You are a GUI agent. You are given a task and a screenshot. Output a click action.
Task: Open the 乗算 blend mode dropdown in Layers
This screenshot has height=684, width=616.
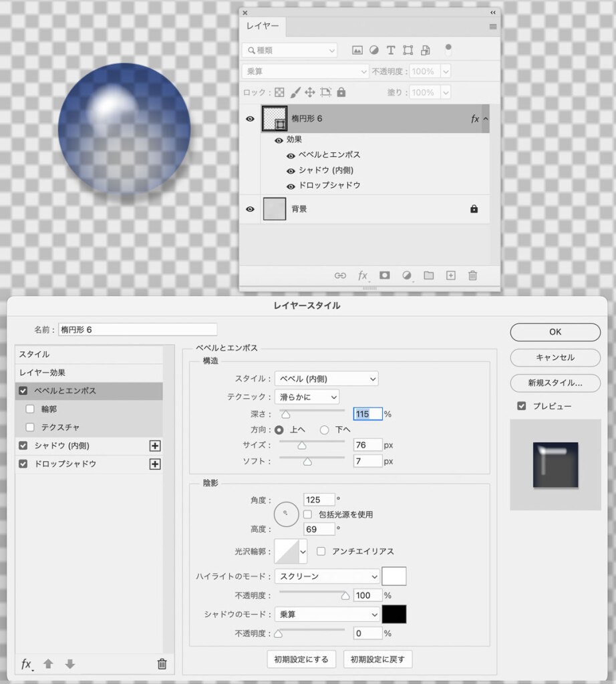(x=305, y=71)
